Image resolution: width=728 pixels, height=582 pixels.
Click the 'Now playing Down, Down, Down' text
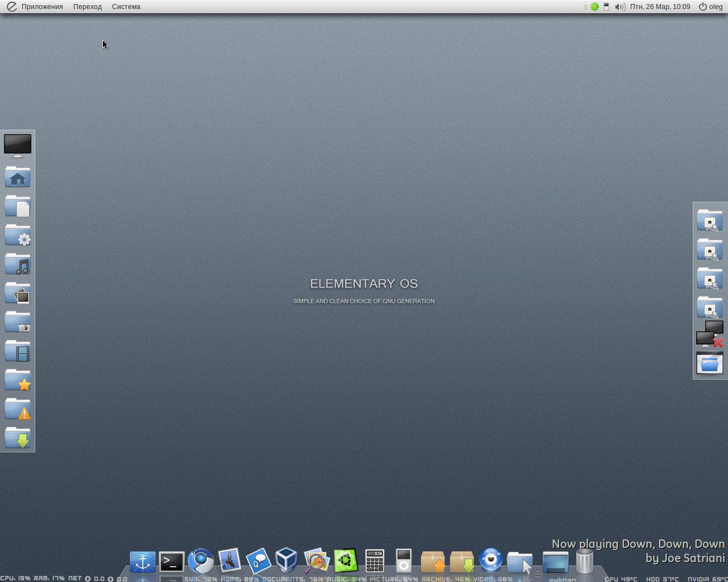638,544
